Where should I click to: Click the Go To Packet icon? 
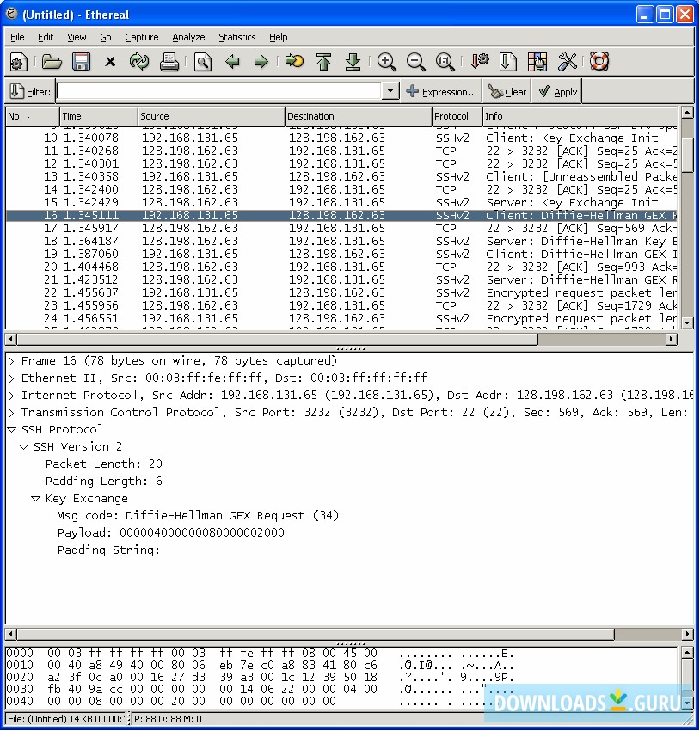294,62
